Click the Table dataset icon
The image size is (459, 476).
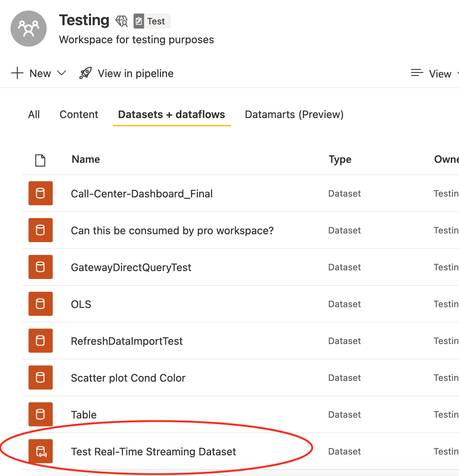click(x=40, y=414)
